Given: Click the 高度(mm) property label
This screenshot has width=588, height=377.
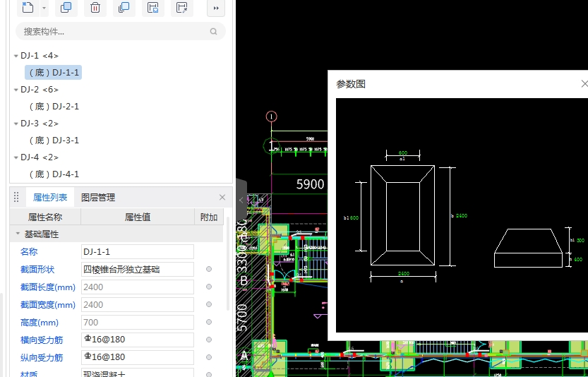Looking at the screenshot, I should (39, 323).
